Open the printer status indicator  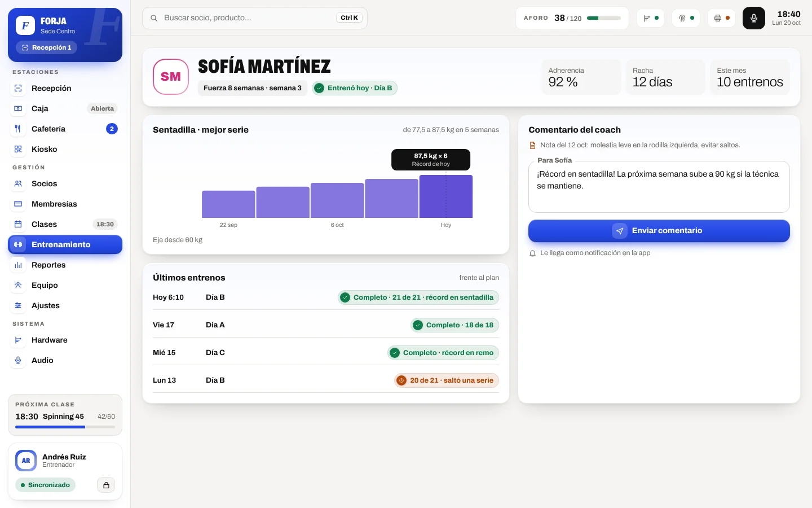pos(722,18)
